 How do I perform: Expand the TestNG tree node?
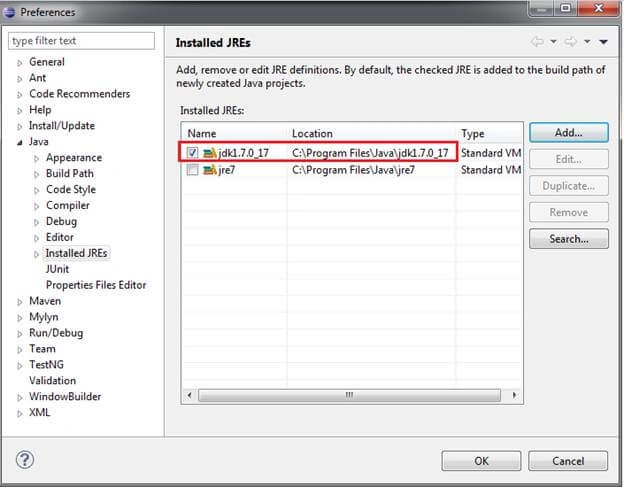pyautogui.click(x=20, y=366)
